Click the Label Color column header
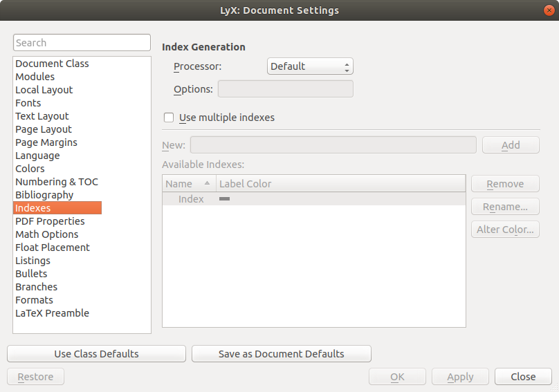This screenshot has height=392, width=559. click(x=340, y=184)
